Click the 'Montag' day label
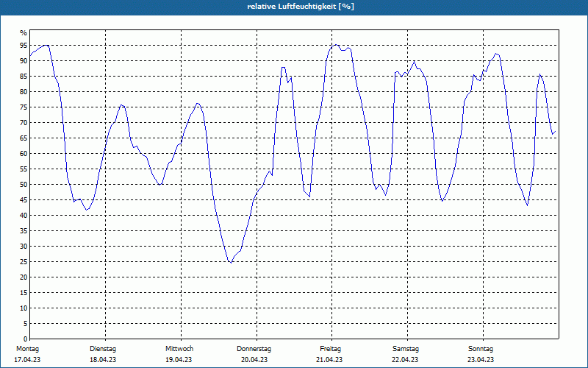 27,349
